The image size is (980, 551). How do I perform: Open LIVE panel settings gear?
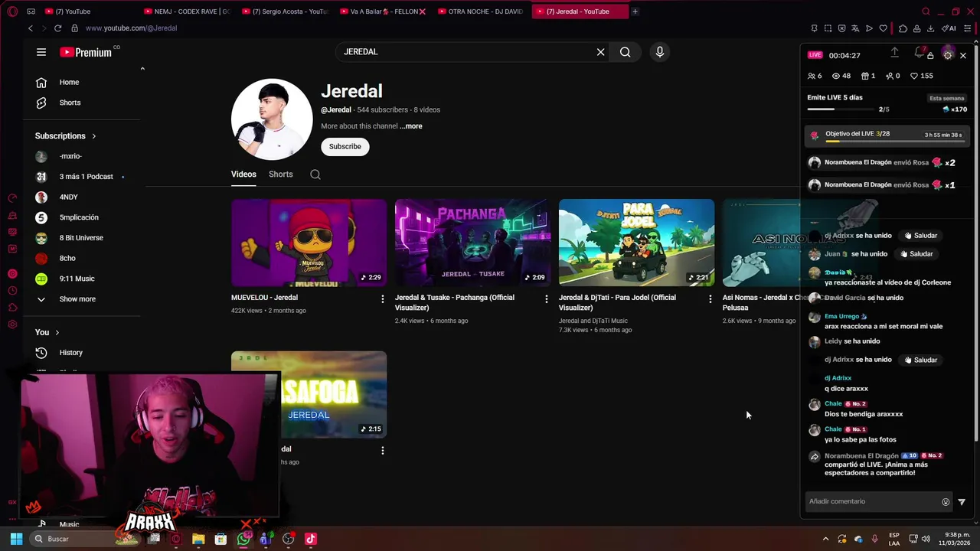point(948,55)
